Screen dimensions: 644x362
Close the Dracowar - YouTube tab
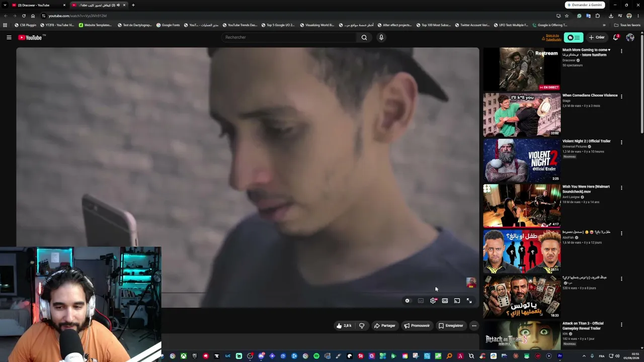point(64,5)
